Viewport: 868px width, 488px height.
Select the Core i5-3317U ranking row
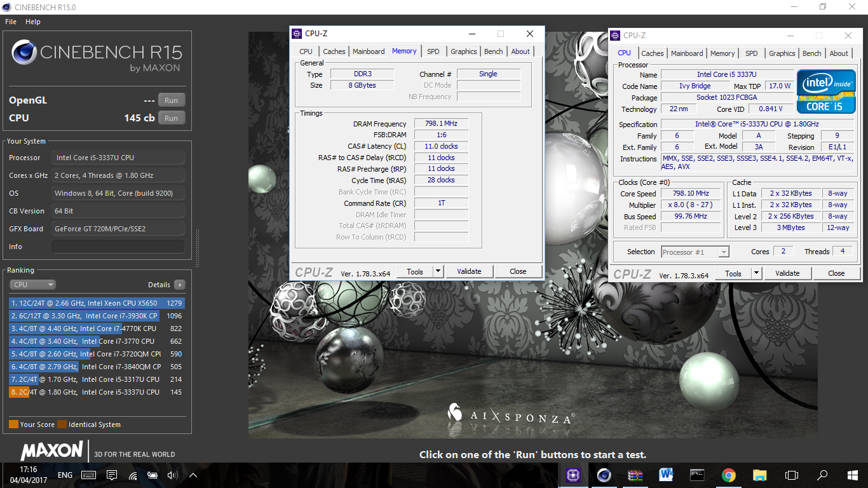pyautogui.click(x=97, y=379)
